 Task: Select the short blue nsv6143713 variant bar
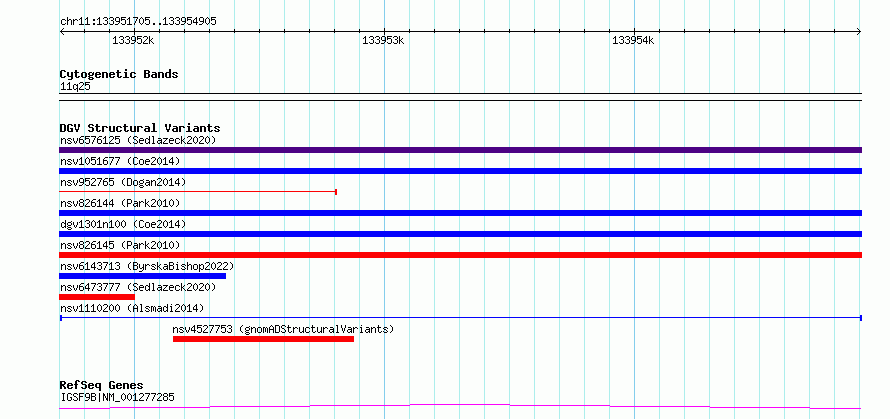(142, 276)
